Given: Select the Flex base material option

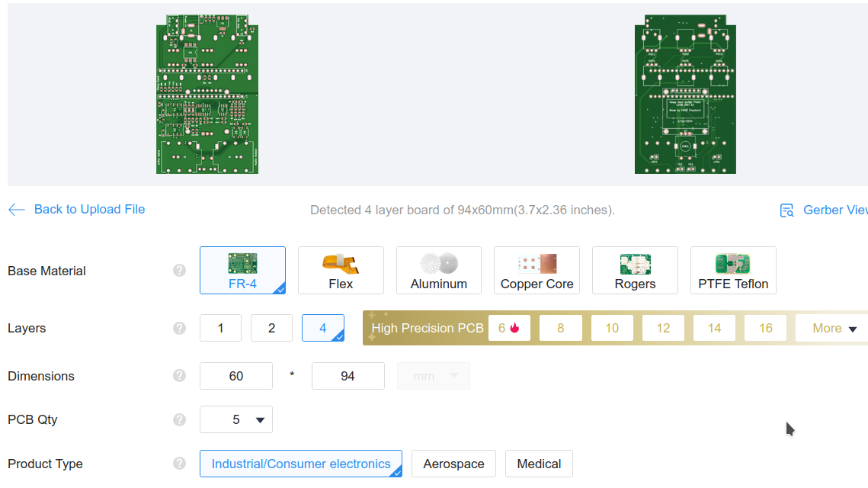Looking at the screenshot, I should pos(340,270).
